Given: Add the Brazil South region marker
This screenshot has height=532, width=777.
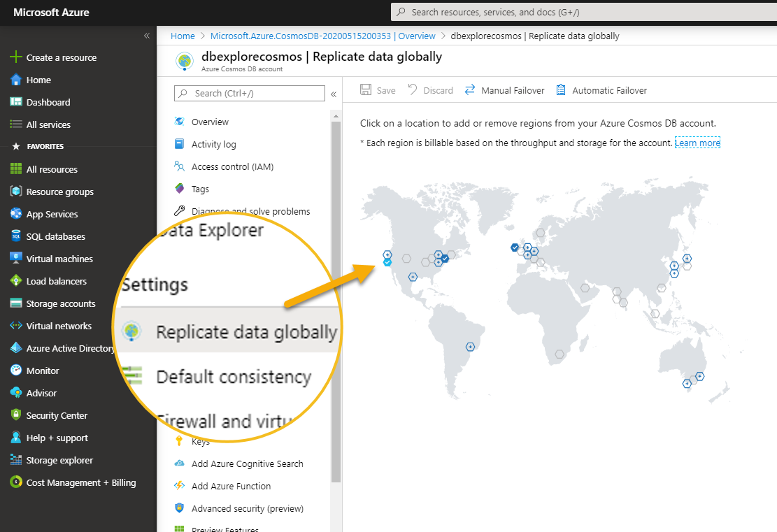Looking at the screenshot, I should 470,347.
